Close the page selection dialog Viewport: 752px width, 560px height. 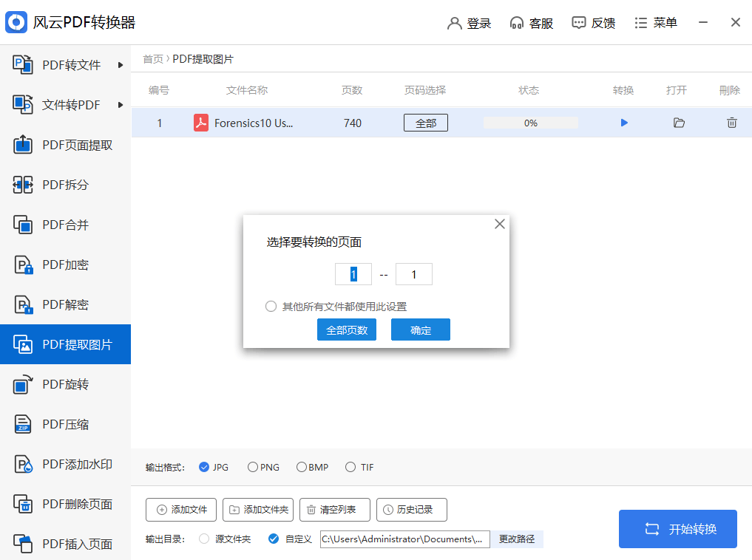(500, 224)
